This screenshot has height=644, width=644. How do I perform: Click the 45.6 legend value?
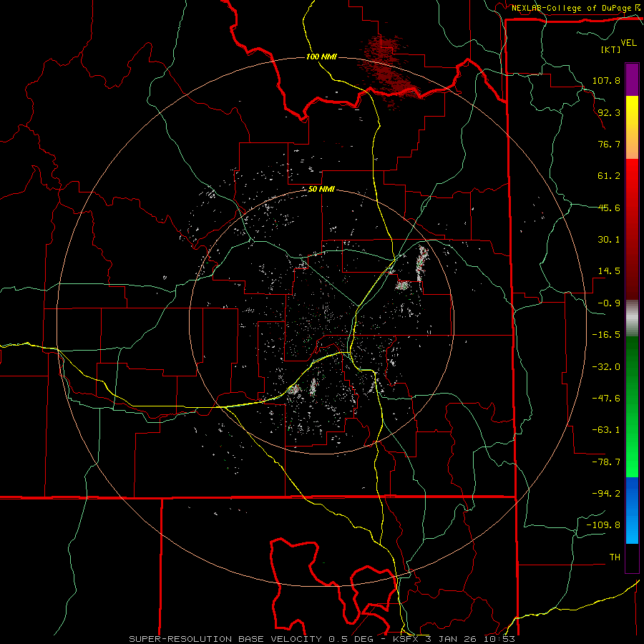[609, 208]
